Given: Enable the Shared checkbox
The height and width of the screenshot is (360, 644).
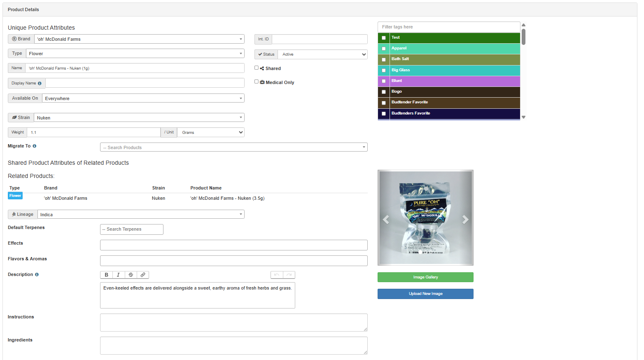Looking at the screenshot, I should 257,68.
